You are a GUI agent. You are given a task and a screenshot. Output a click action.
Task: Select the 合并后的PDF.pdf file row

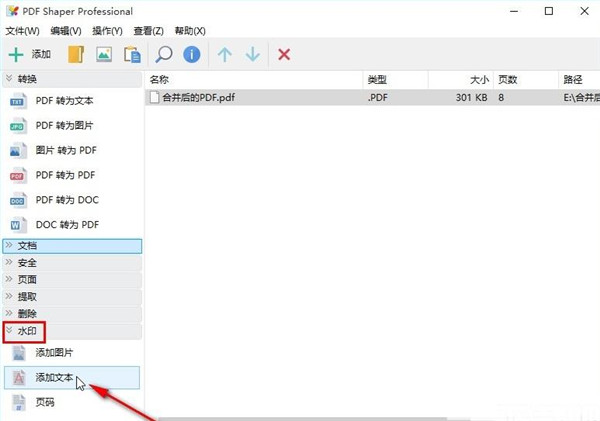coord(250,97)
